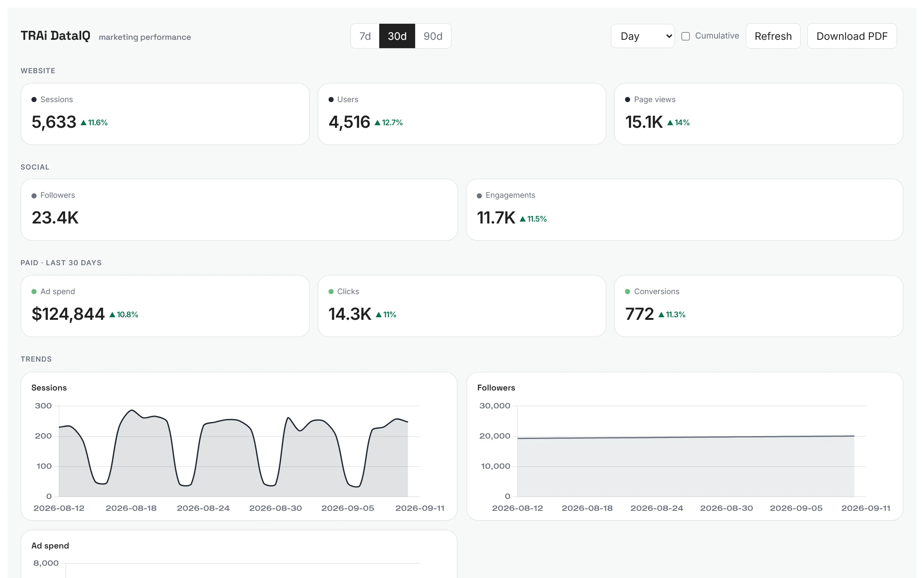Image resolution: width=924 pixels, height=578 pixels.
Task: Click the Page views 14% up arrow
Action: point(670,123)
